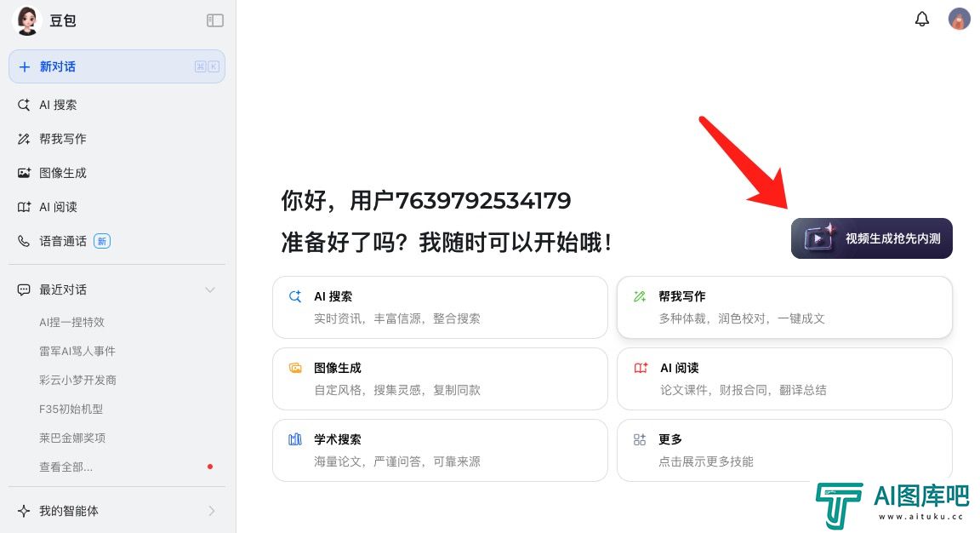Open recent chat F35初始机型

point(71,410)
